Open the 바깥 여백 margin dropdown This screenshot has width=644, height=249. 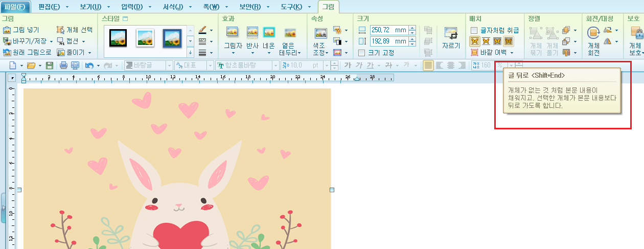pos(511,52)
